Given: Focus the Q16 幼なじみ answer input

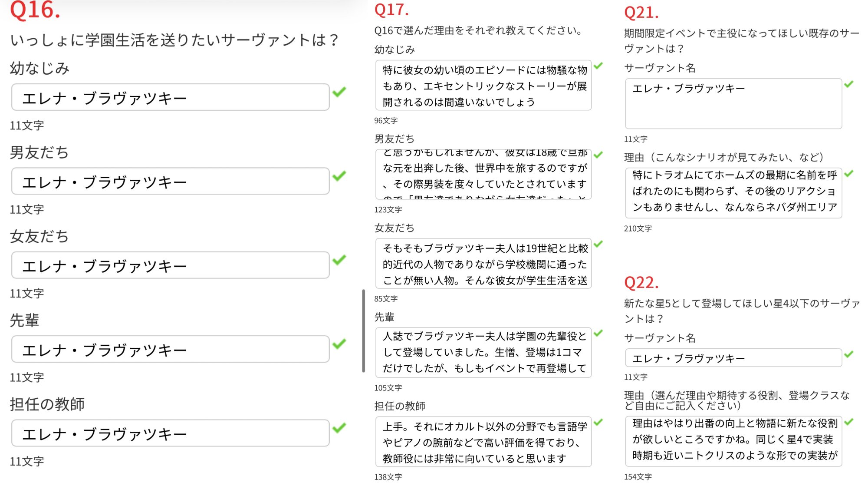Looking at the screenshot, I should click(x=170, y=97).
